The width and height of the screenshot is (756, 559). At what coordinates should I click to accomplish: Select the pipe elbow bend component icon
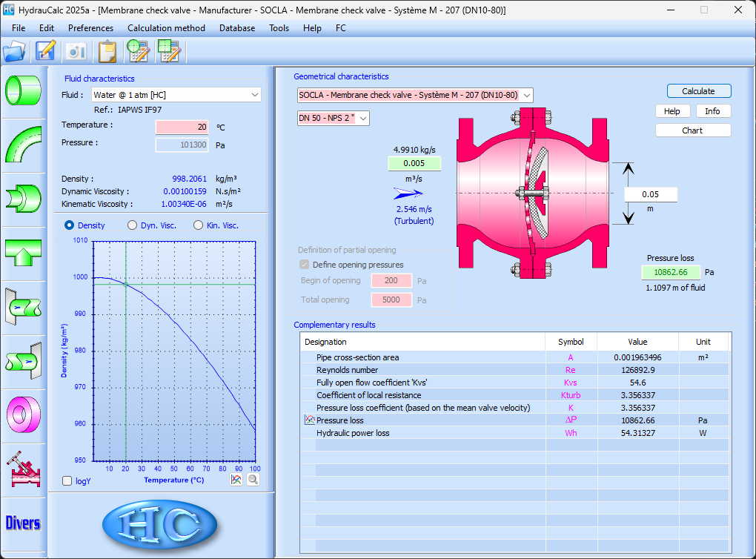[x=23, y=145]
